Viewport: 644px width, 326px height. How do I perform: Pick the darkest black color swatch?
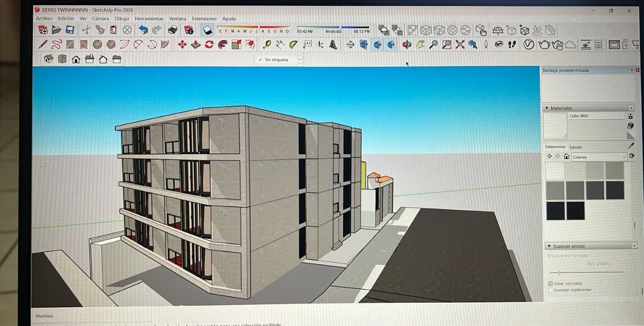576,211
